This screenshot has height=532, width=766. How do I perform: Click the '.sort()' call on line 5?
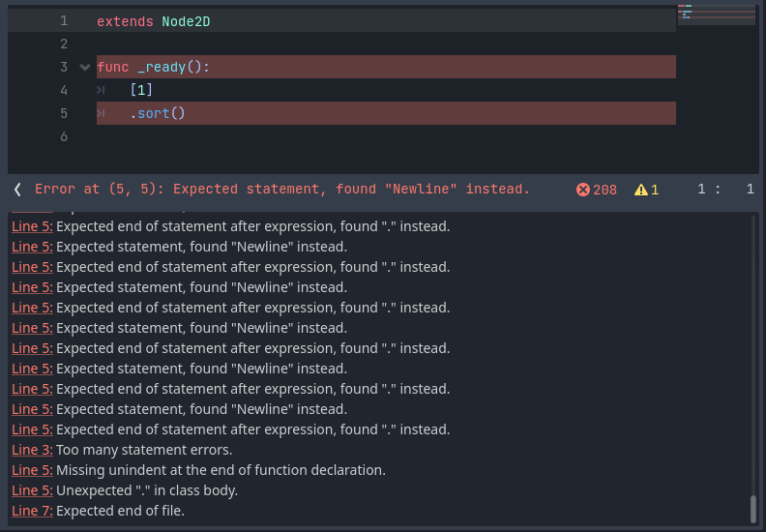158,113
